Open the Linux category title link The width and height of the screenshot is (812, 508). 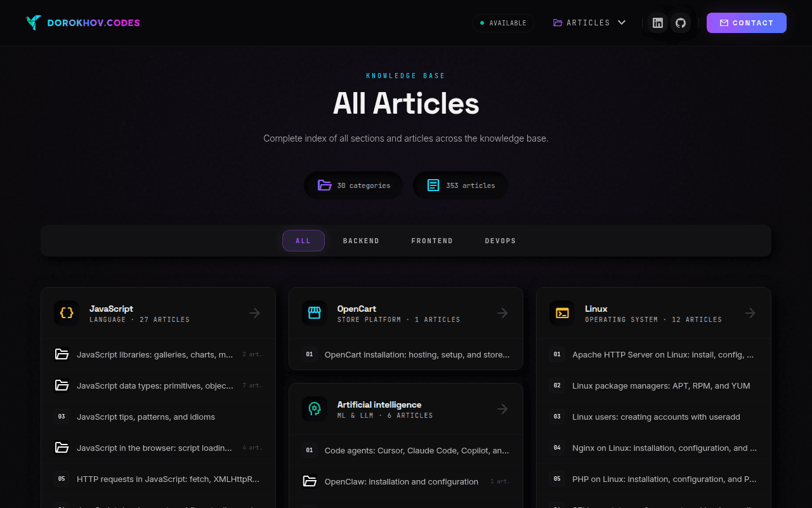[596, 309]
